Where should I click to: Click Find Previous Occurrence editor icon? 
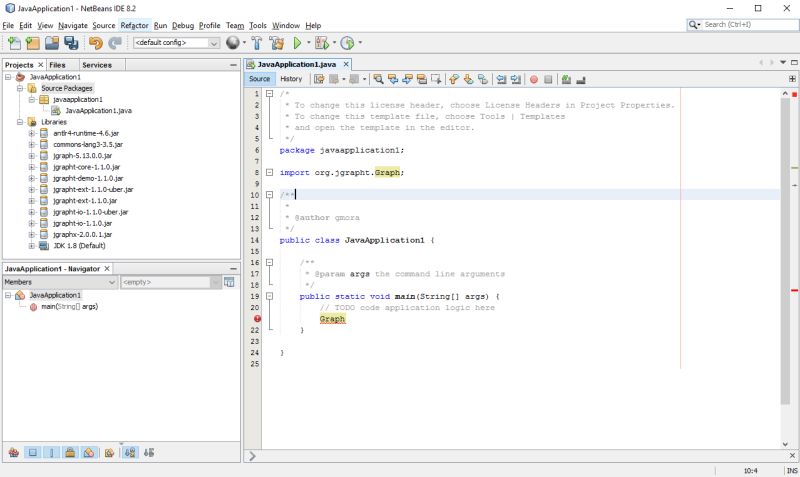coord(392,79)
